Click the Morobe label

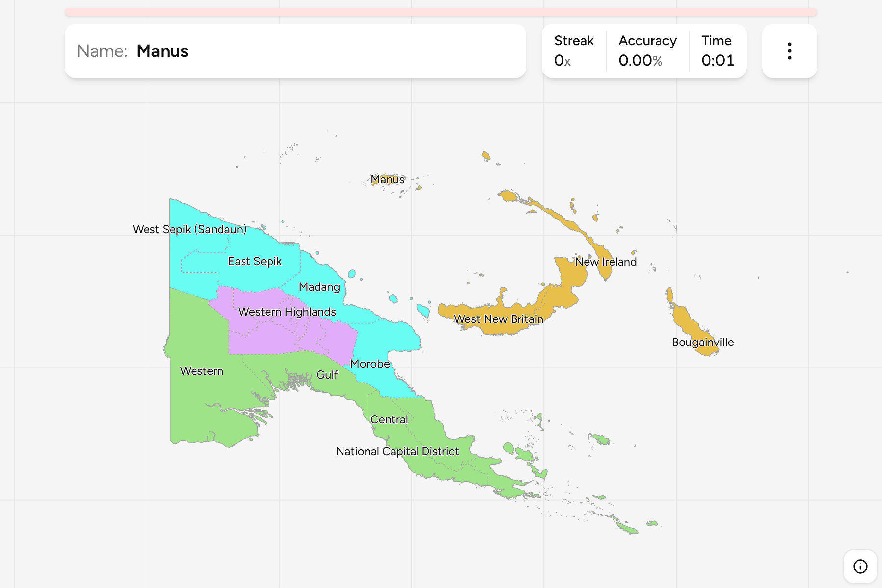tap(370, 364)
